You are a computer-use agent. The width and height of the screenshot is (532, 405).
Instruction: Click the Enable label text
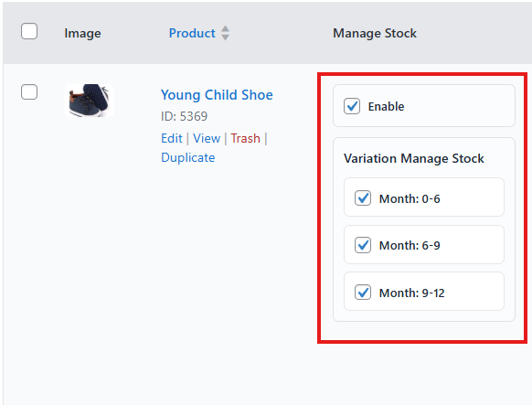pyautogui.click(x=386, y=107)
